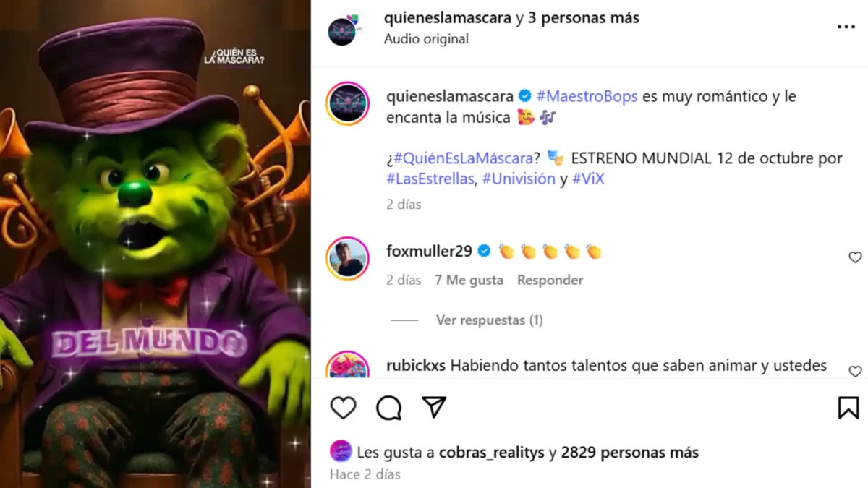
Task: Expand Ver respuestas (1) replies
Action: pyautogui.click(x=489, y=320)
